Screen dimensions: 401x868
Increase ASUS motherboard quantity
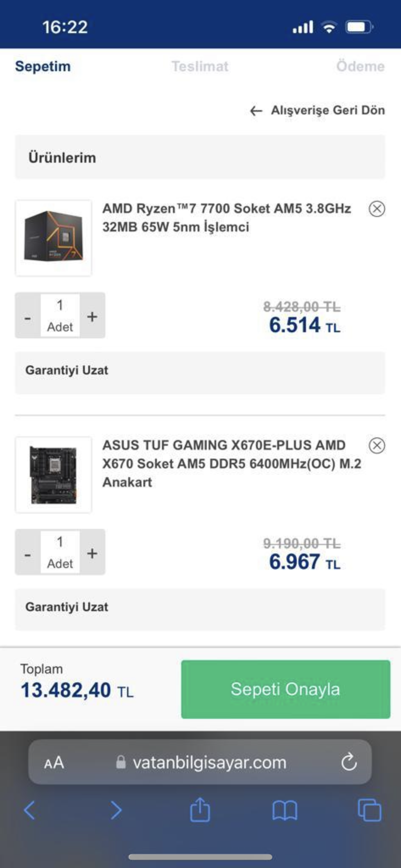coord(92,553)
